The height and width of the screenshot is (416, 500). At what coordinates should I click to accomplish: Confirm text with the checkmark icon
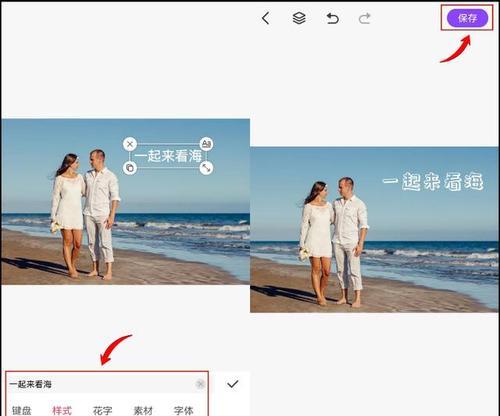233,384
